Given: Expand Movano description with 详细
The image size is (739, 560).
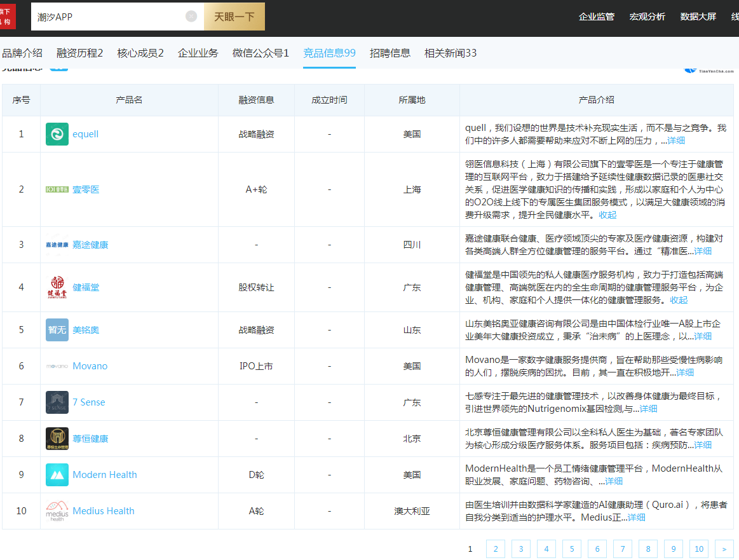Looking at the screenshot, I should [x=685, y=373].
